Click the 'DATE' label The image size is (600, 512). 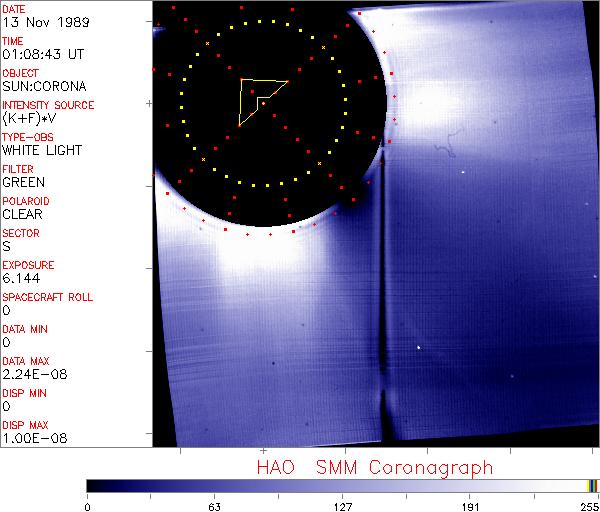pos(14,9)
